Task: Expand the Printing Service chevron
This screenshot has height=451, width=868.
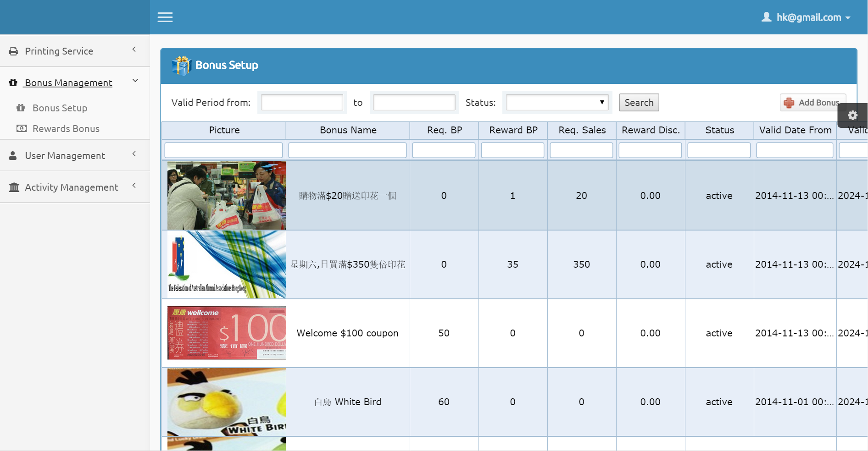Action: point(134,49)
